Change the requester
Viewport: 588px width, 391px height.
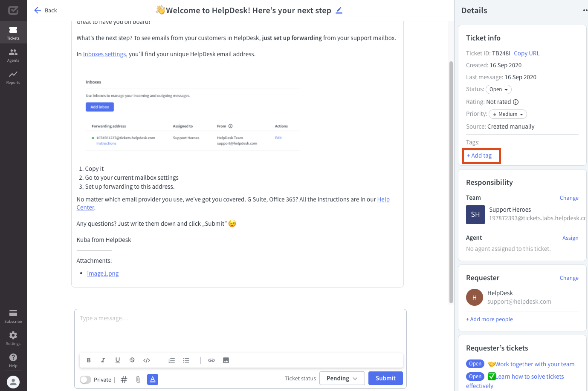point(569,278)
